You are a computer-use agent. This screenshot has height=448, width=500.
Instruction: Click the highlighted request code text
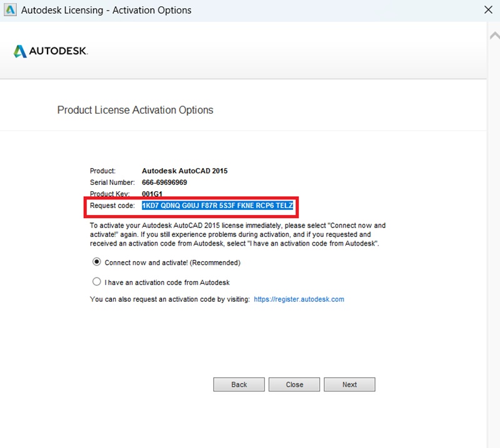pos(217,206)
